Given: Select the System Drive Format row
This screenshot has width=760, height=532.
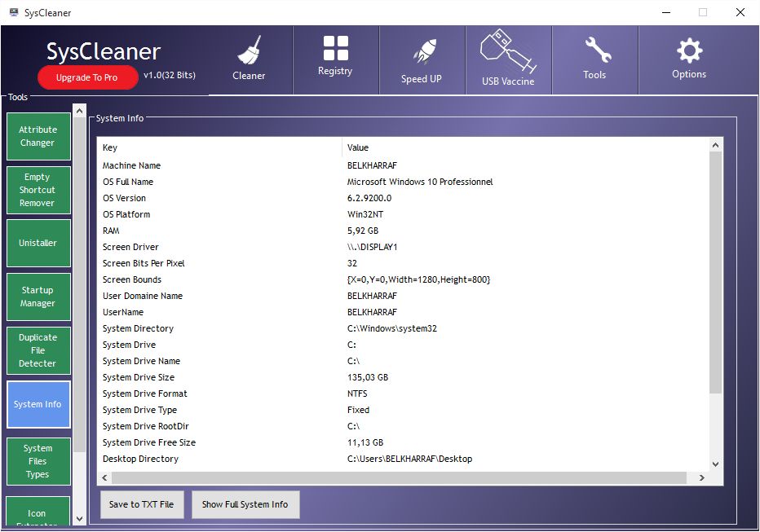Looking at the screenshot, I should pyautogui.click(x=404, y=394).
